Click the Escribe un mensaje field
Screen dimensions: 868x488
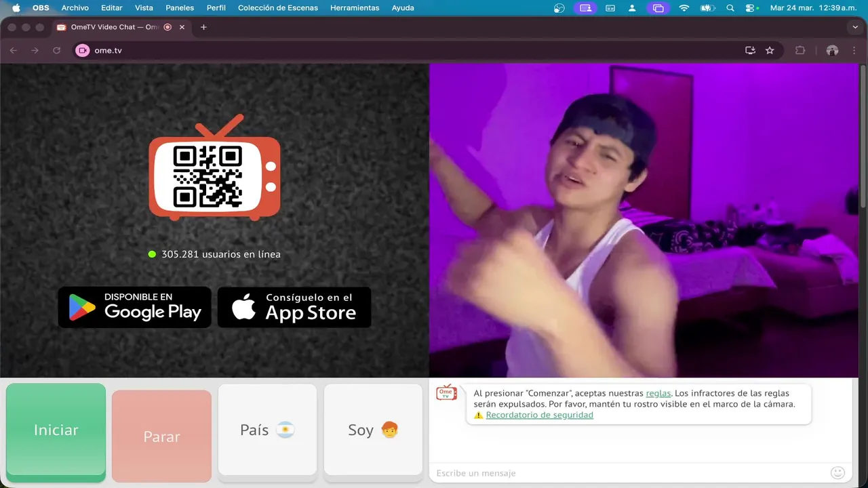[x=631, y=473]
